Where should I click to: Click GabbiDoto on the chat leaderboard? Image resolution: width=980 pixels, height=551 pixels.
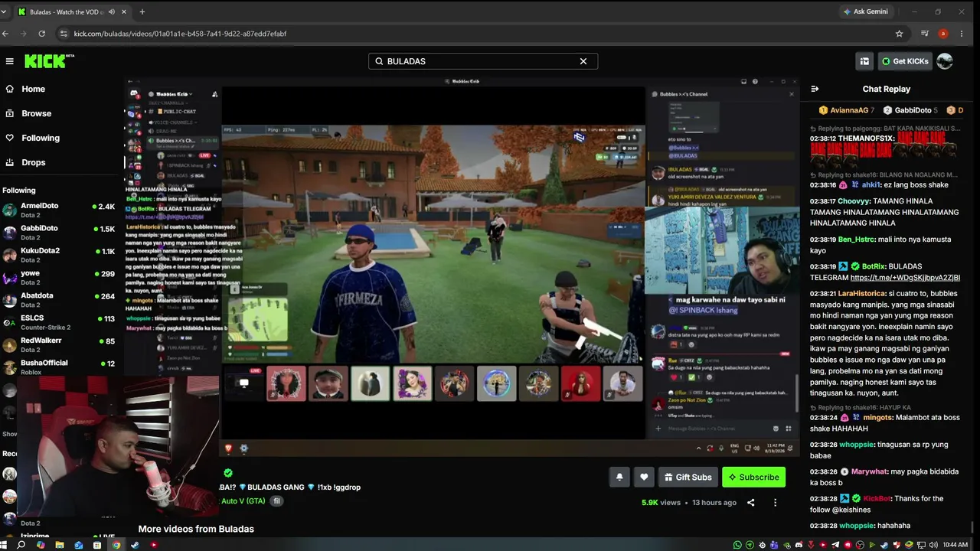pos(910,110)
